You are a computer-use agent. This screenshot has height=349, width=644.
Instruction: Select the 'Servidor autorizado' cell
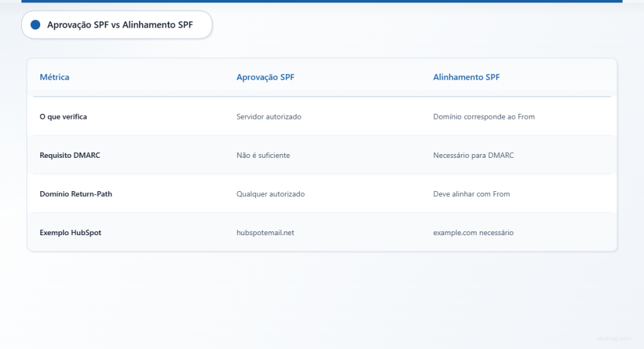click(x=269, y=116)
